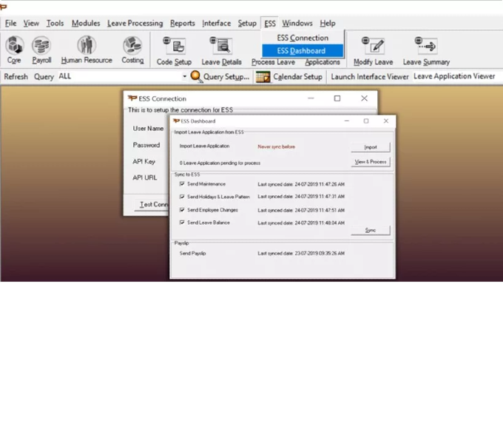Click Send Maintenance last synced date

301,184
